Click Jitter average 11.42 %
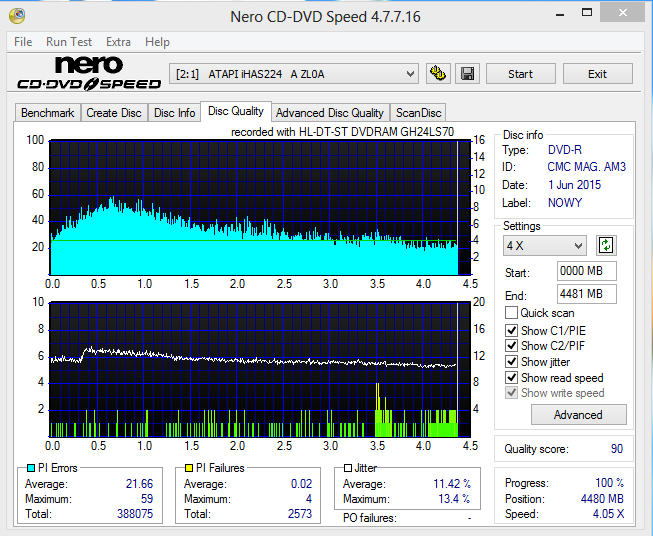 point(452,484)
